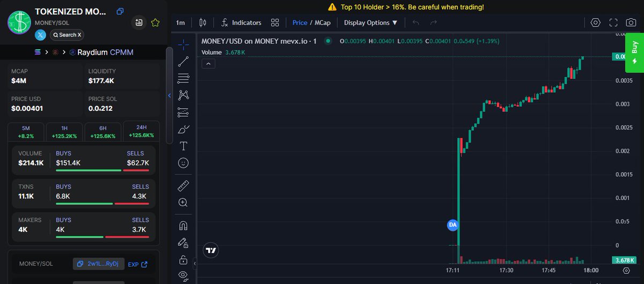Switch chart to MCap mode
This screenshot has height=284, width=644.
pos(322,23)
